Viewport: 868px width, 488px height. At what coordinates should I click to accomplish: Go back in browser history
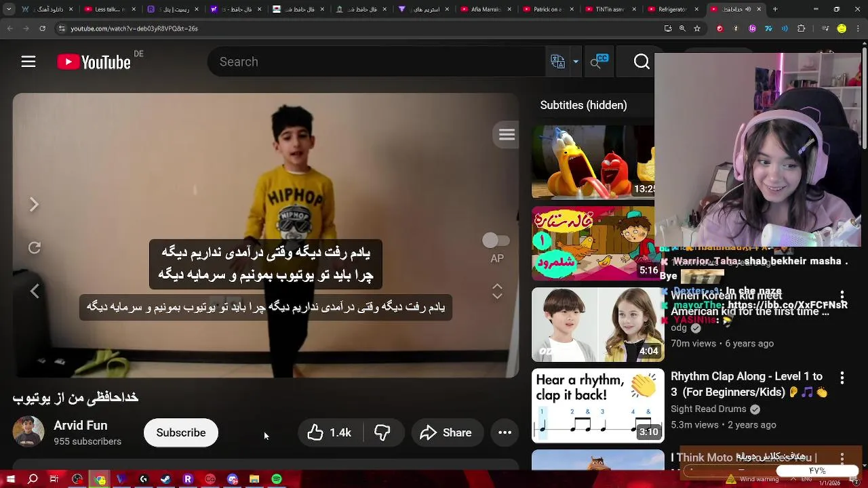[9, 28]
